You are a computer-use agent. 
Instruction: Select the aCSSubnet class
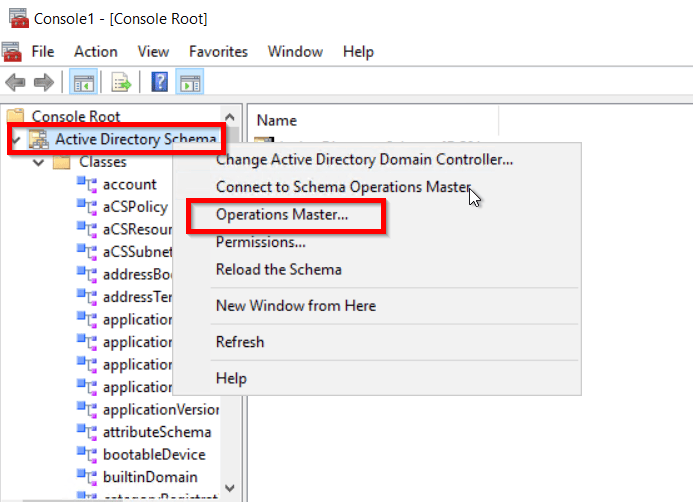tap(137, 252)
